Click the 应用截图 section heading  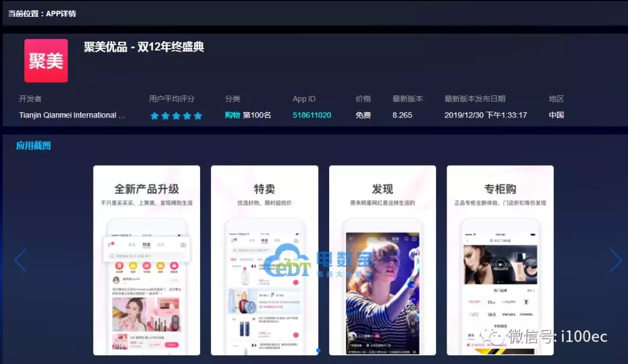pos(34,145)
